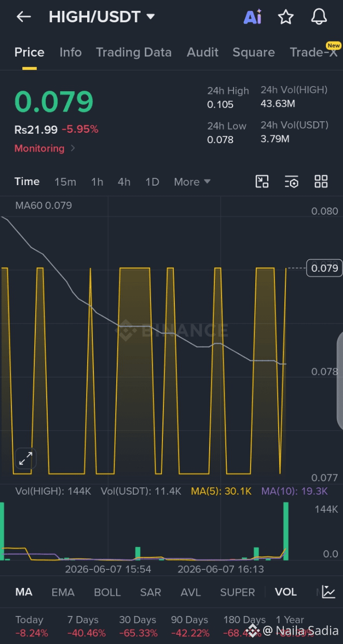This screenshot has height=644, width=343.
Task: Open the grid layout icon
Action: point(321,181)
